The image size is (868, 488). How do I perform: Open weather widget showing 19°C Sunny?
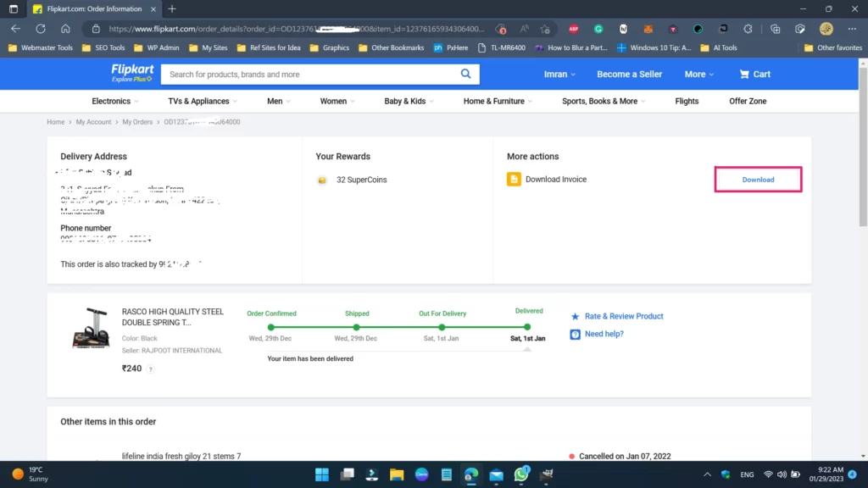click(31, 474)
